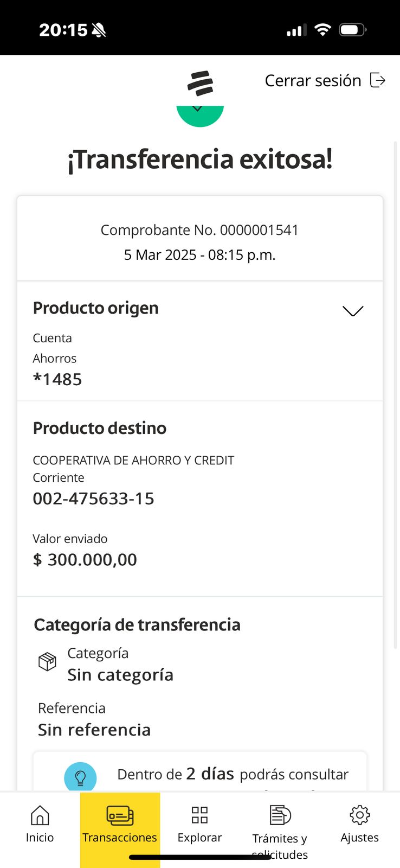Tap the Producto origen heading
Screen dimensions: 400x868
(96, 308)
